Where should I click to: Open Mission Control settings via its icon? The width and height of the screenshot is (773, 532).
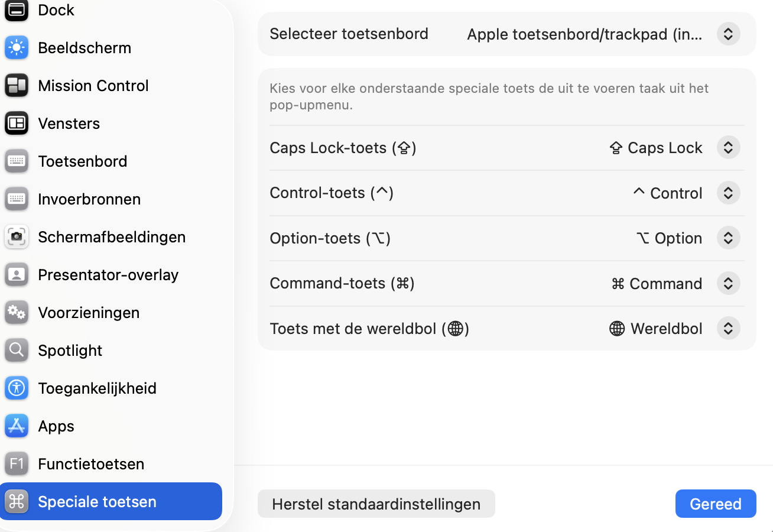[x=16, y=86]
